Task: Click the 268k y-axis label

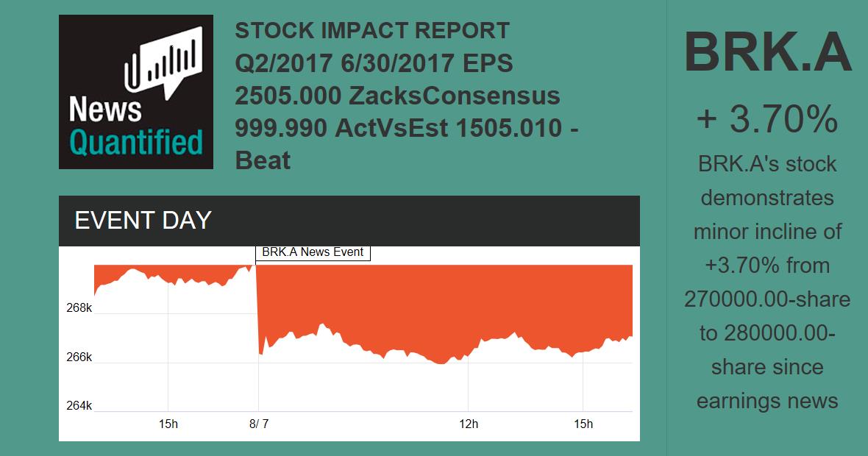Action: (x=79, y=307)
